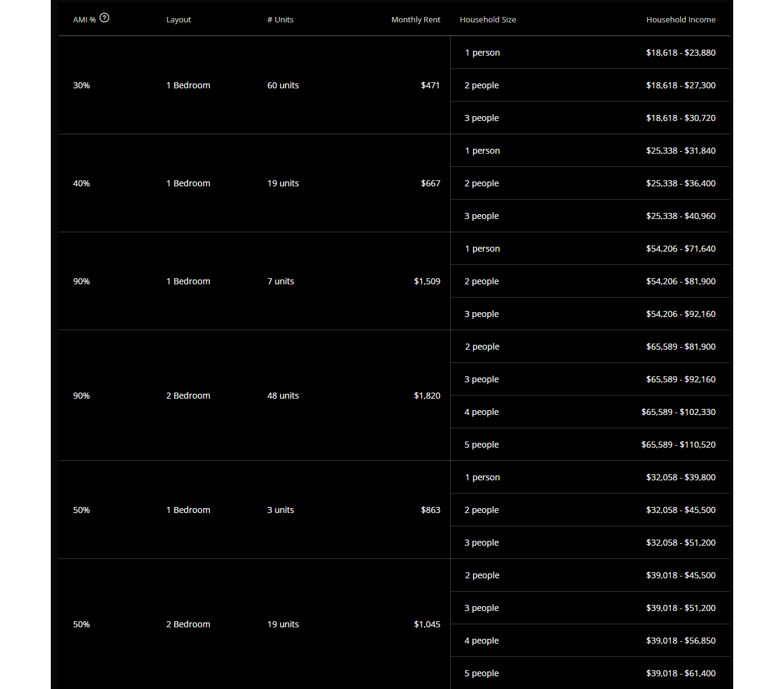The width and height of the screenshot is (784, 689).
Task: Click the $65,589 - $110,520 income range
Action: point(678,445)
